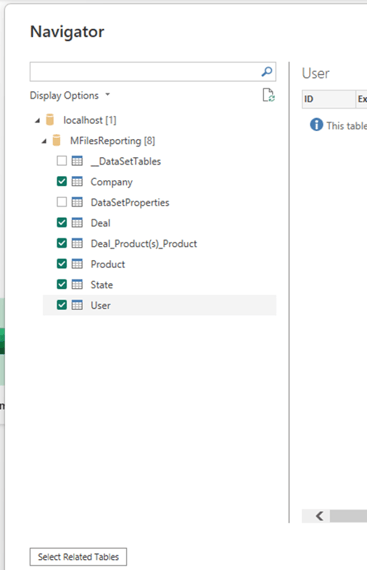Click the DataSetProperties table icon
This screenshot has width=367, height=570.
pos(77,202)
